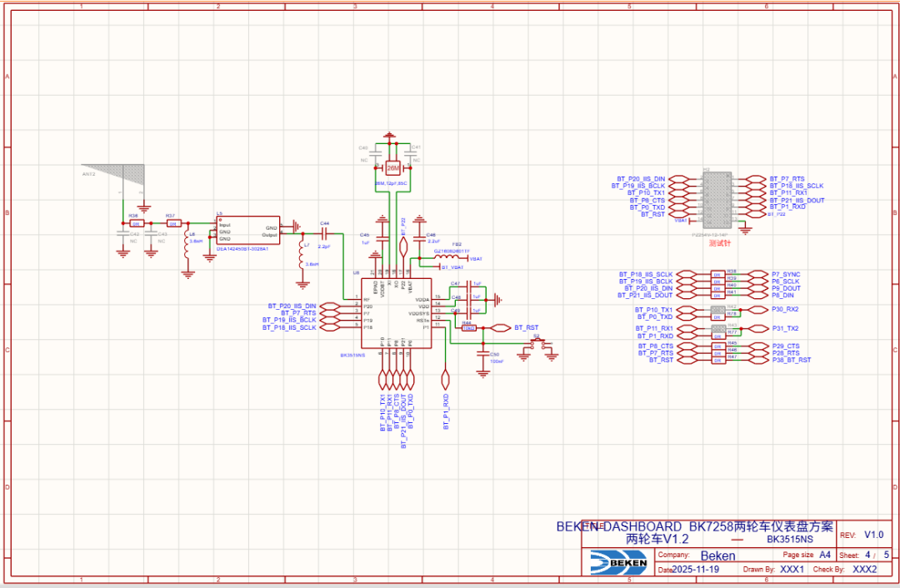Select the greyed NC capacitor C42
This screenshot has width=900, height=588.
point(122,234)
